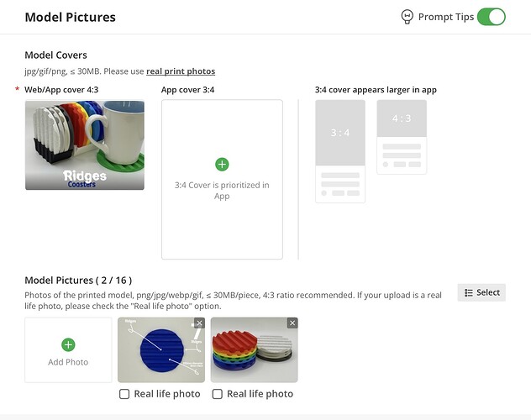Screen dimensions: 531x420
Task: Click the green plus Add Photo icon
Action: [x=68, y=344]
